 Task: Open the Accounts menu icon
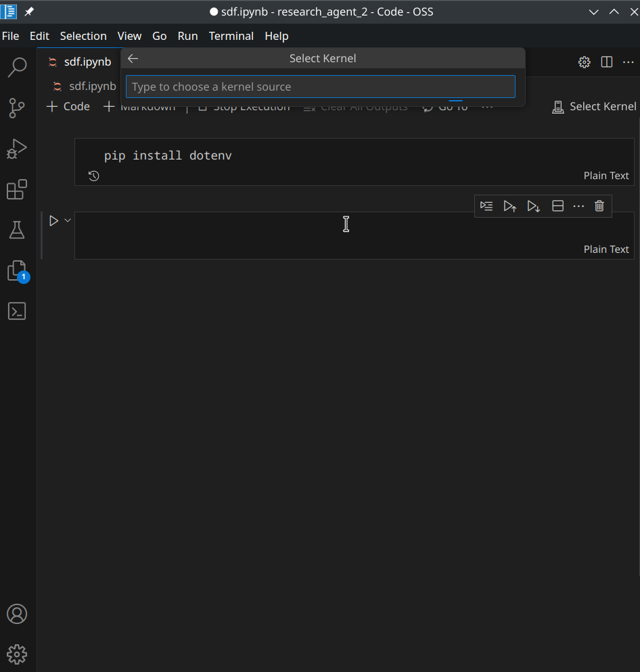pos(17,614)
